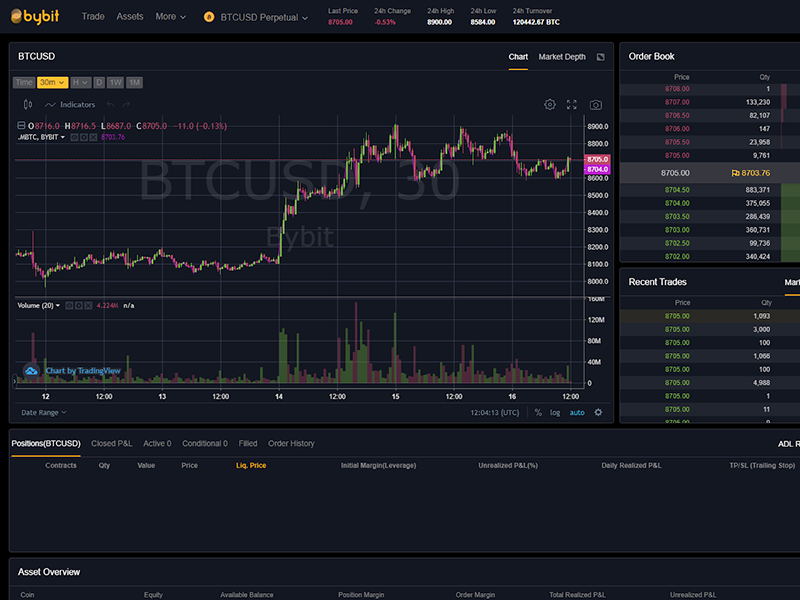Enter fullscreen chart mode
Viewport: 800px width, 600px height.
click(572, 105)
